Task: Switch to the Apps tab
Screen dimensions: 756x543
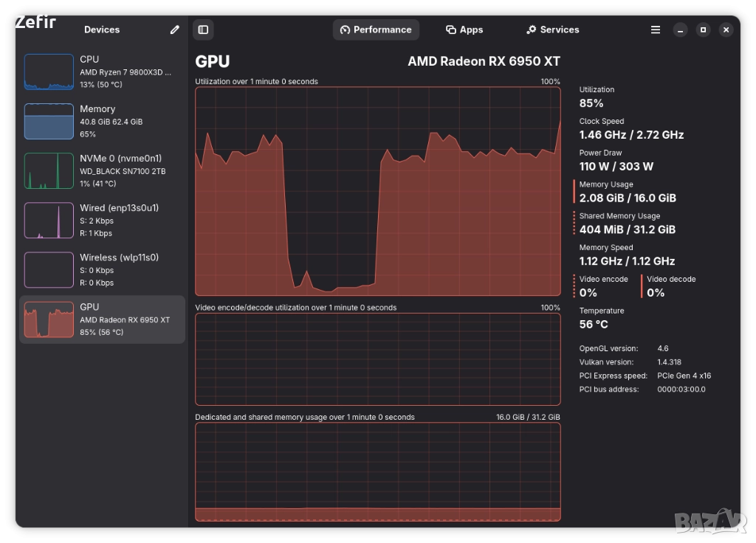Action: pyautogui.click(x=464, y=30)
